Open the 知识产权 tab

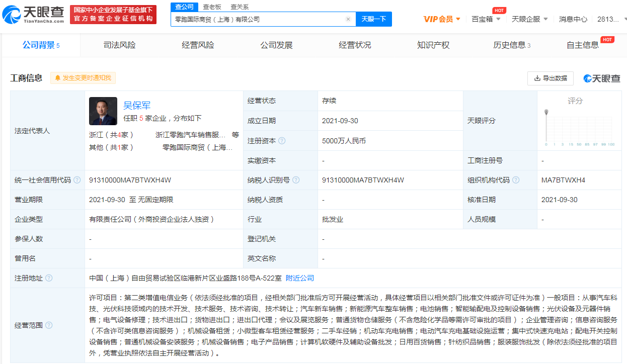pos(433,45)
